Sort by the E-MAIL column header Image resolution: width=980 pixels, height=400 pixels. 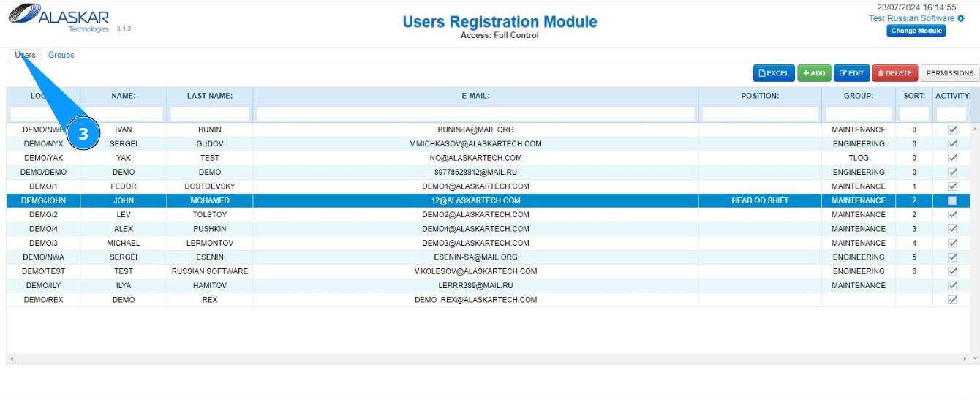[475, 96]
